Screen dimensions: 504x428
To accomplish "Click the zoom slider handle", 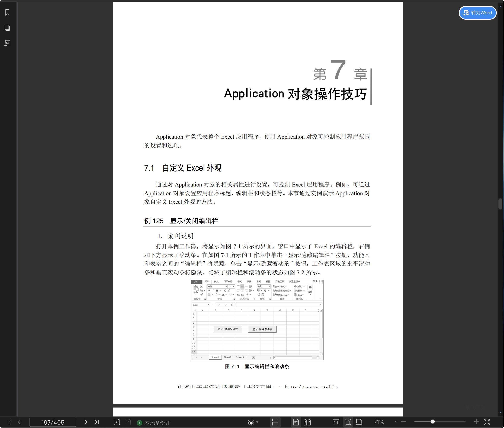I will coord(433,422).
